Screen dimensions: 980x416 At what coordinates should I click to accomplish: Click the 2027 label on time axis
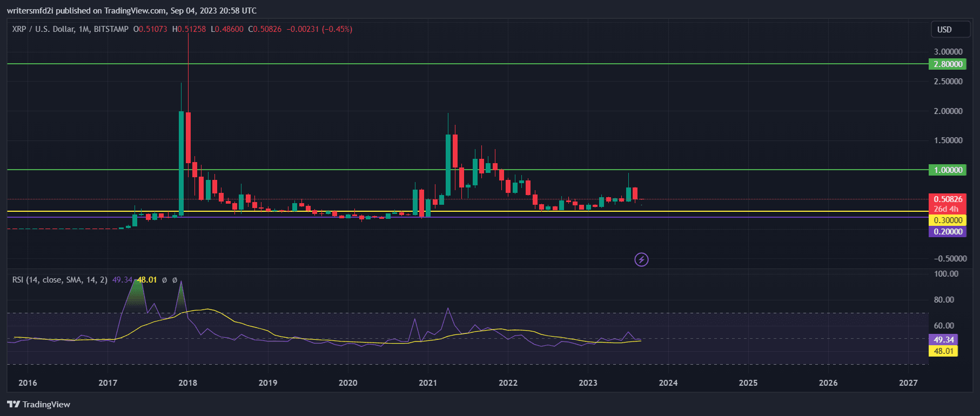tap(908, 383)
